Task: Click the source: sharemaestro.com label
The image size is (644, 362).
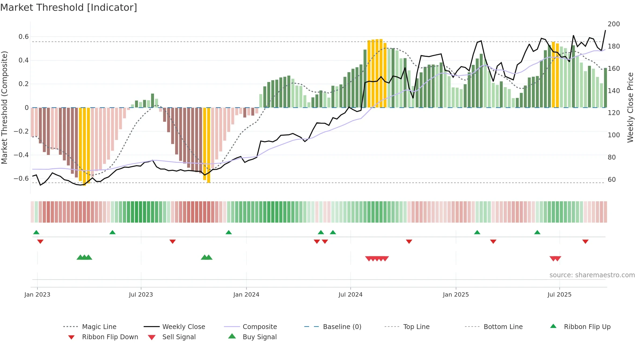Action: pyautogui.click(x=592, y=275)
